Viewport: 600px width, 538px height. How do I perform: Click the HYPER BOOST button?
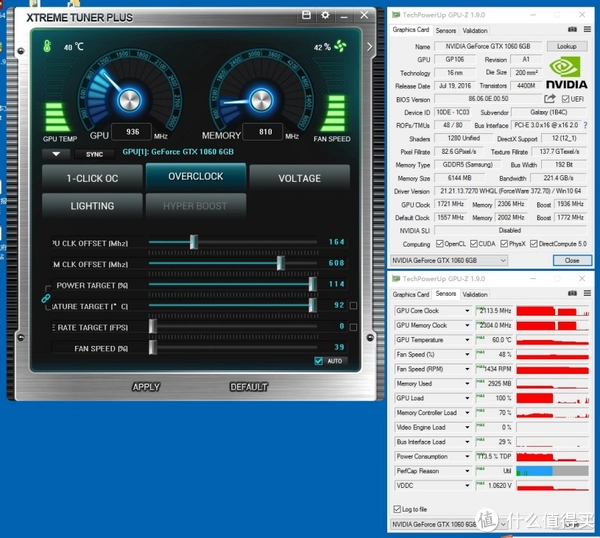[195, 206]
